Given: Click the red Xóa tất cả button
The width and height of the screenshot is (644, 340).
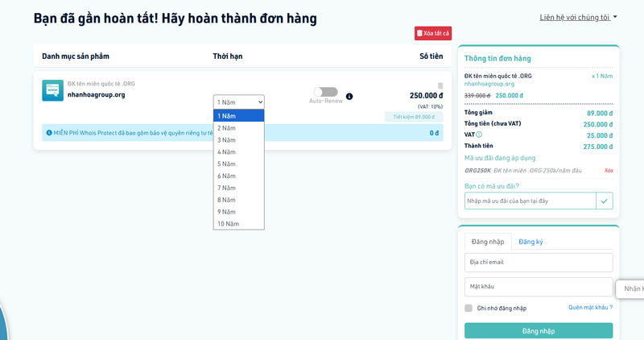Looking at the screenshot, I should coord(433,33).
